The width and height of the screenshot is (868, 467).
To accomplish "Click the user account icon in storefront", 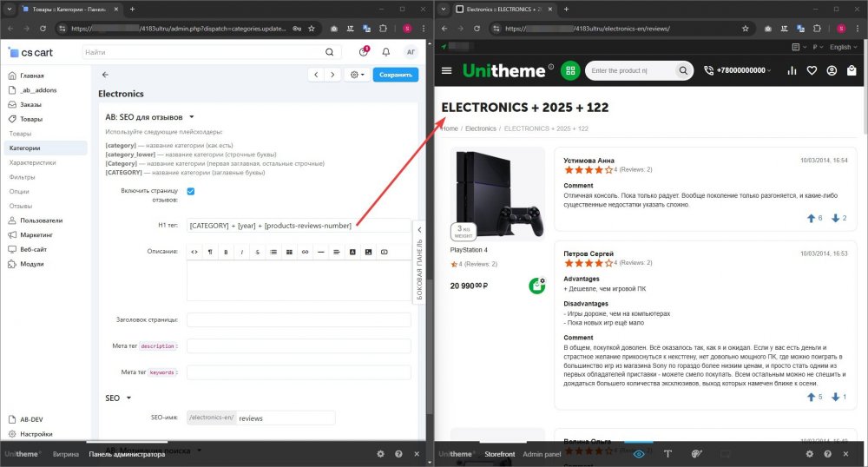I will tap(832, 70).
